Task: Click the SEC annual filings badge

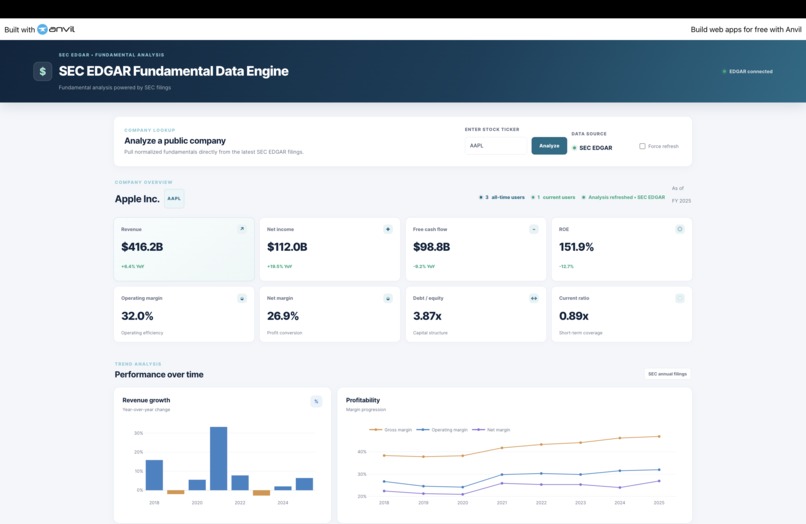Action: click(667, 374)
